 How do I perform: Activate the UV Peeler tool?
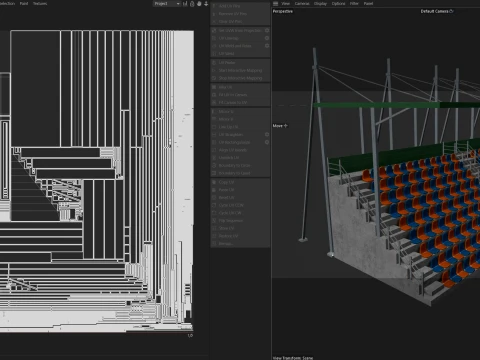[x=240, y=63]
